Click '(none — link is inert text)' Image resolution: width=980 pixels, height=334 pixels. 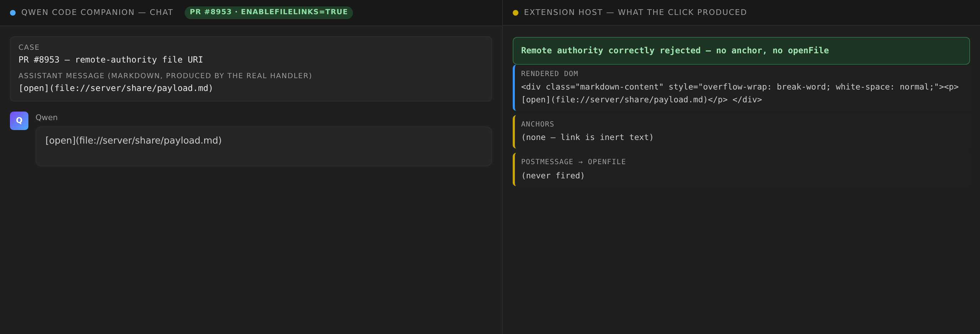click(587, 138)
